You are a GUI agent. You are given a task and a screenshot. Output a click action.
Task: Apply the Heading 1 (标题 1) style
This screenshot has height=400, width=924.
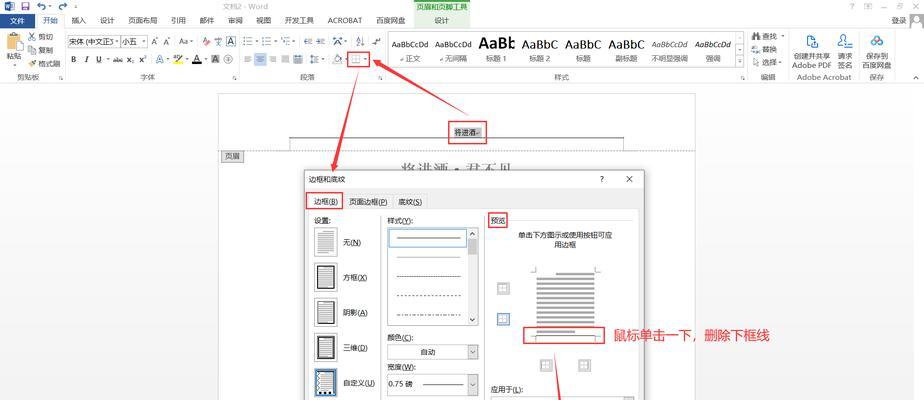tap(496, 49)
